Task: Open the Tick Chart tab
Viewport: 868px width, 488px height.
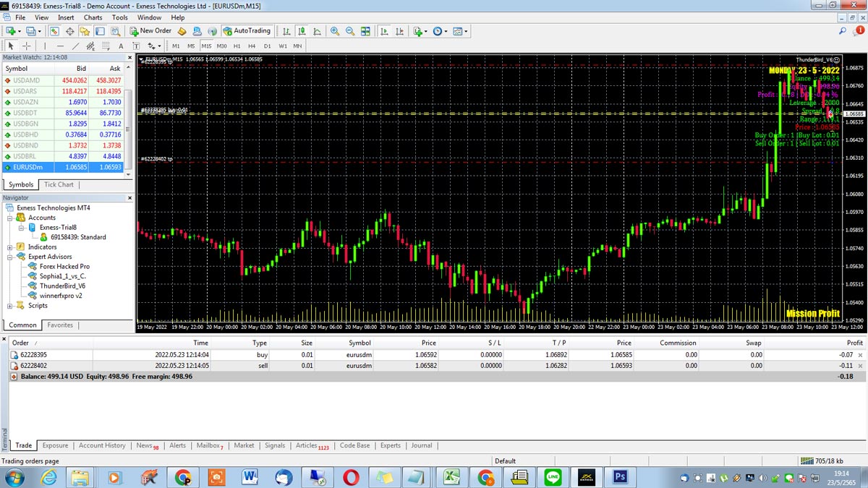Action: (x=58, y=184)
